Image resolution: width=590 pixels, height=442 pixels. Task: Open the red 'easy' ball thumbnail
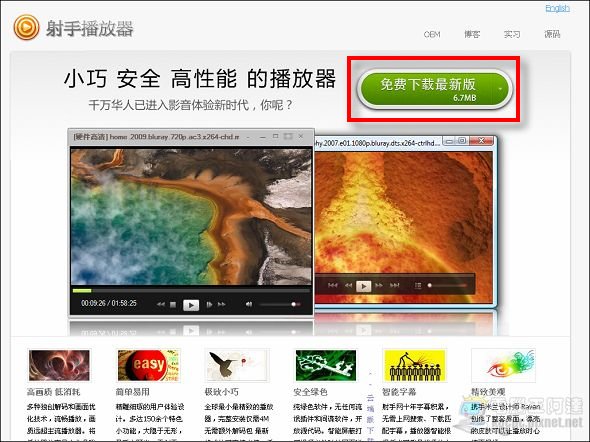[x=148, y=365]
